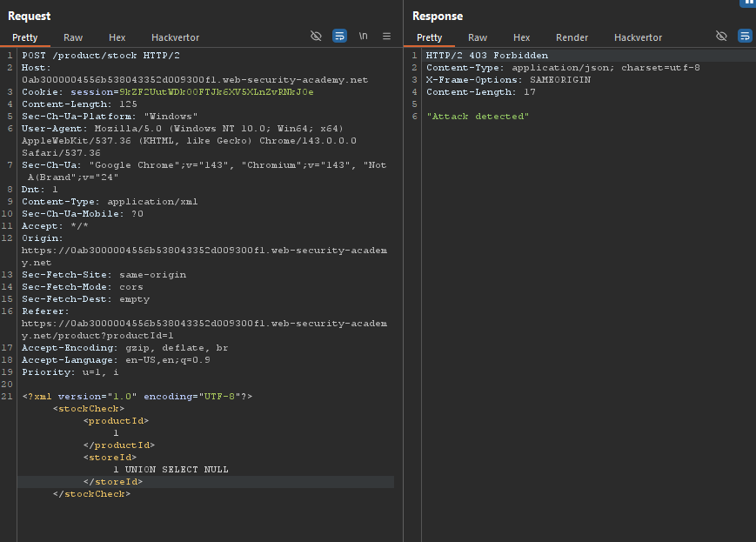Image resolution: width=756 pixels, height=542 pixels.
Task: Click the Sec-Fetch-Dest: empty header
Action: tap(86, 299)
